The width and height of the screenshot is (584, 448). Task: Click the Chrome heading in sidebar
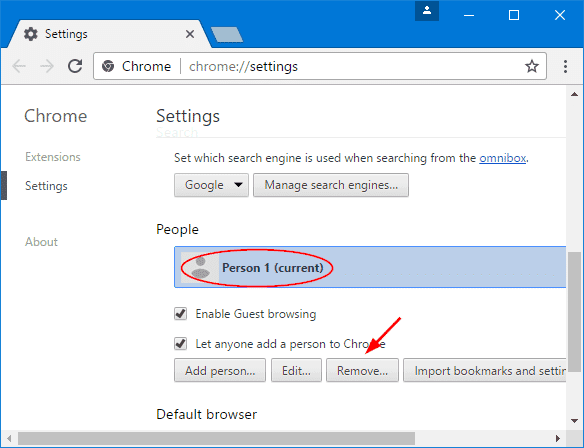(55, 116)
